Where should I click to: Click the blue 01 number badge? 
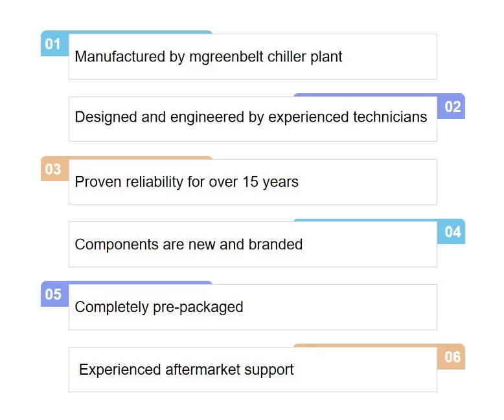[x=54, y=43]
